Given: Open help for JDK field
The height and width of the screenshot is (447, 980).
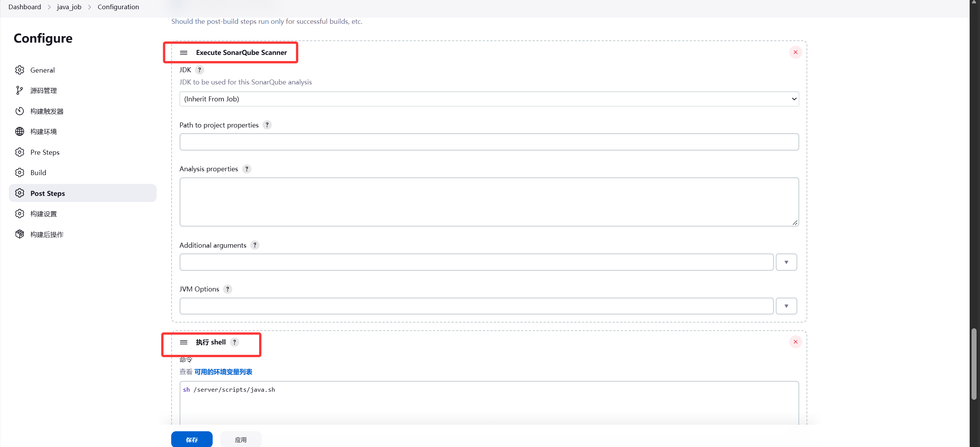Looking at the screenshot, I should click(199, 70).
